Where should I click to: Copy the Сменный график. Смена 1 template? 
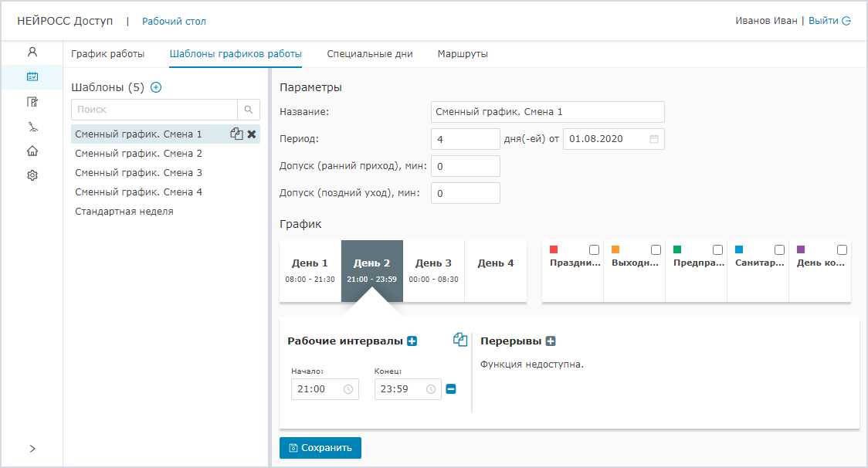236,134
